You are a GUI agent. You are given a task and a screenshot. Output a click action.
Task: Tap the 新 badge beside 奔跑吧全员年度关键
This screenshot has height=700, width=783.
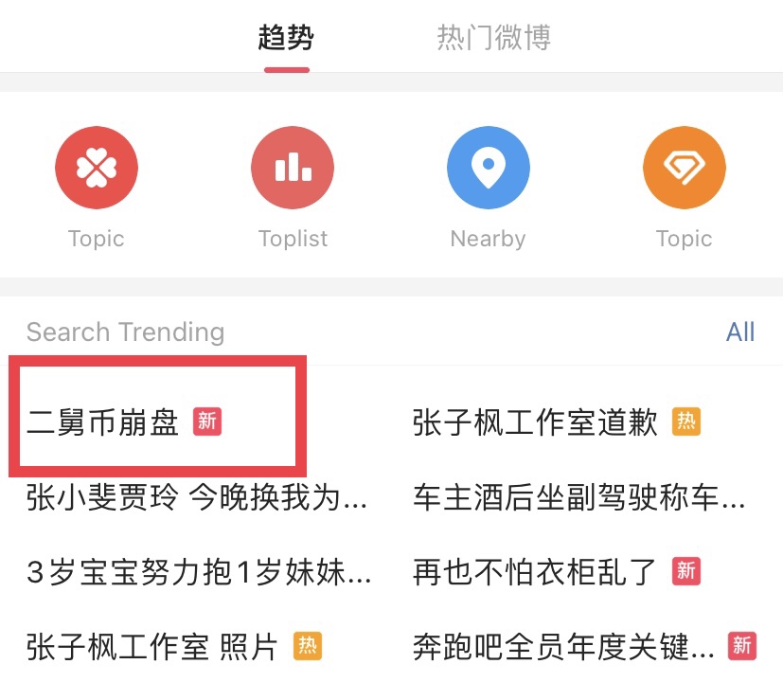coord(742,646)
